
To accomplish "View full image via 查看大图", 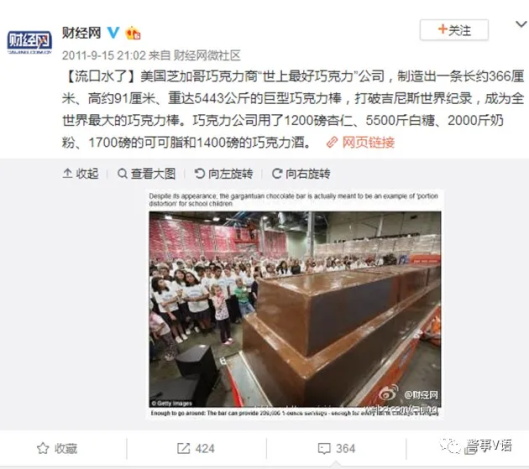I will tap(146, 173).
